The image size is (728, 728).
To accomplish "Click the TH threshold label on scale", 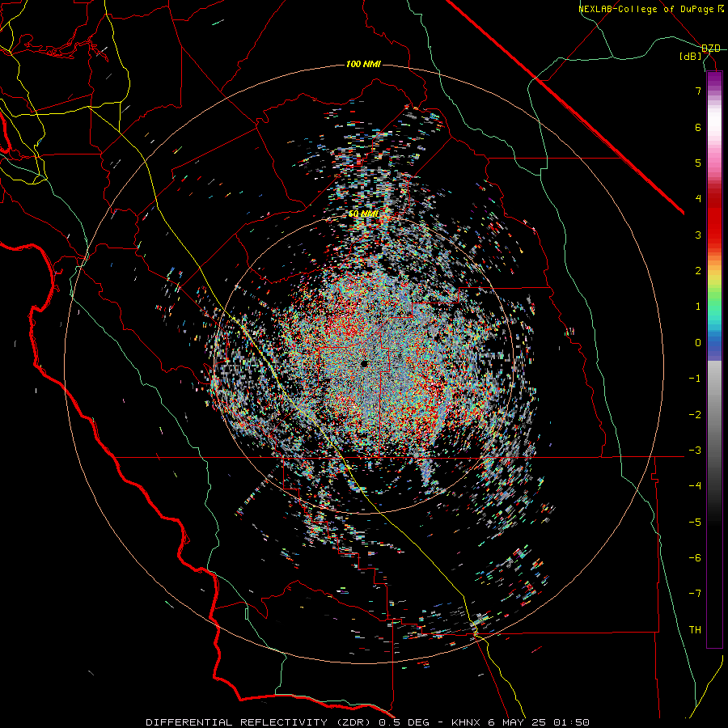I will click(x=695, y=630).
